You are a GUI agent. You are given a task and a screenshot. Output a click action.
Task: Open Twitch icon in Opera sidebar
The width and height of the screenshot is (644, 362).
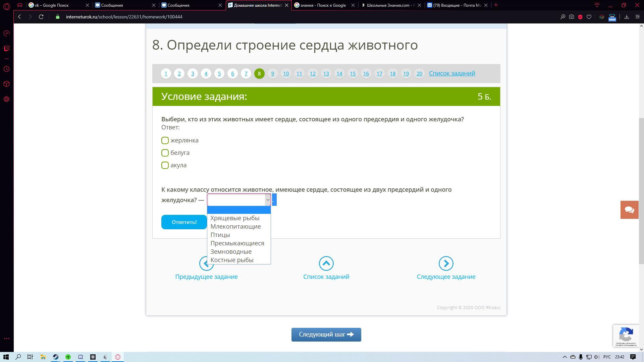coord(6,49)
